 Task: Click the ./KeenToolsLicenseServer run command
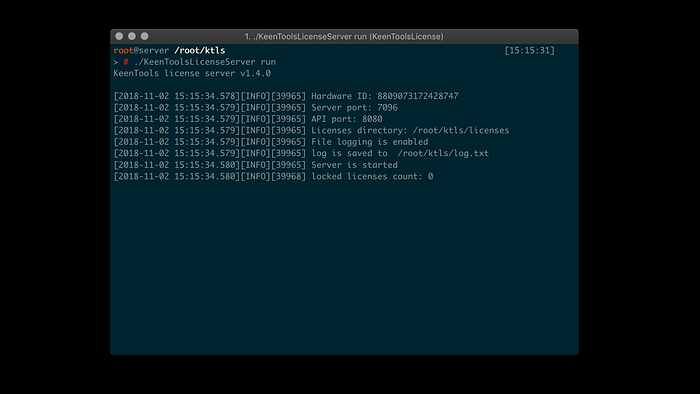click(205, 62)
